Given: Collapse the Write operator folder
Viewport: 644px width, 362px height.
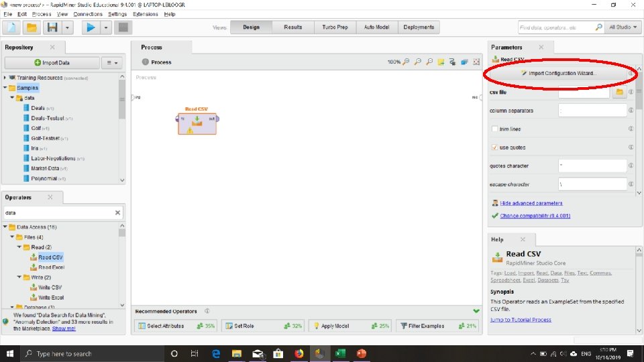Looking at the screenshot, I should tap(19, 277).
